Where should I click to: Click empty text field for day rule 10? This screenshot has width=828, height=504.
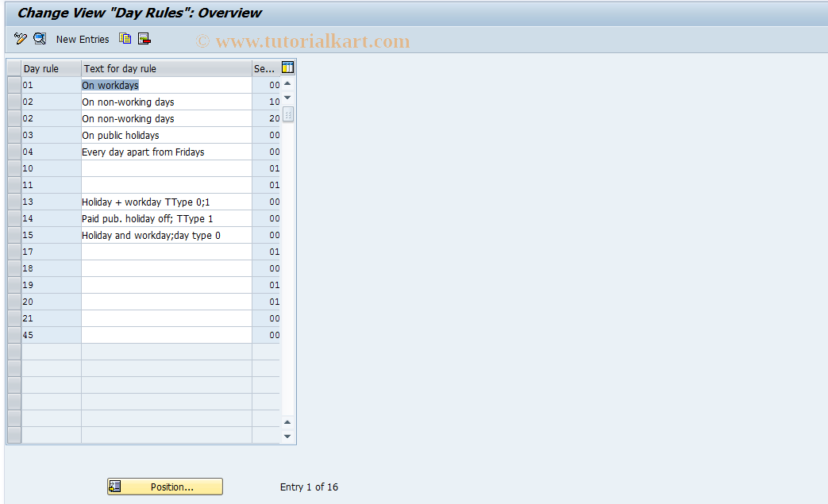(167, 168)
